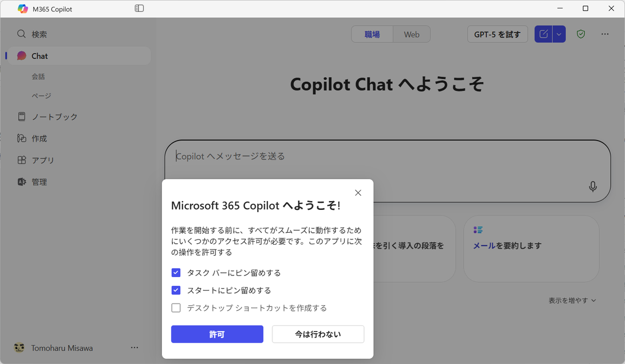Click Tomoharu Misawa profile avatar
625x364 pixels.
tap(19, 348)
